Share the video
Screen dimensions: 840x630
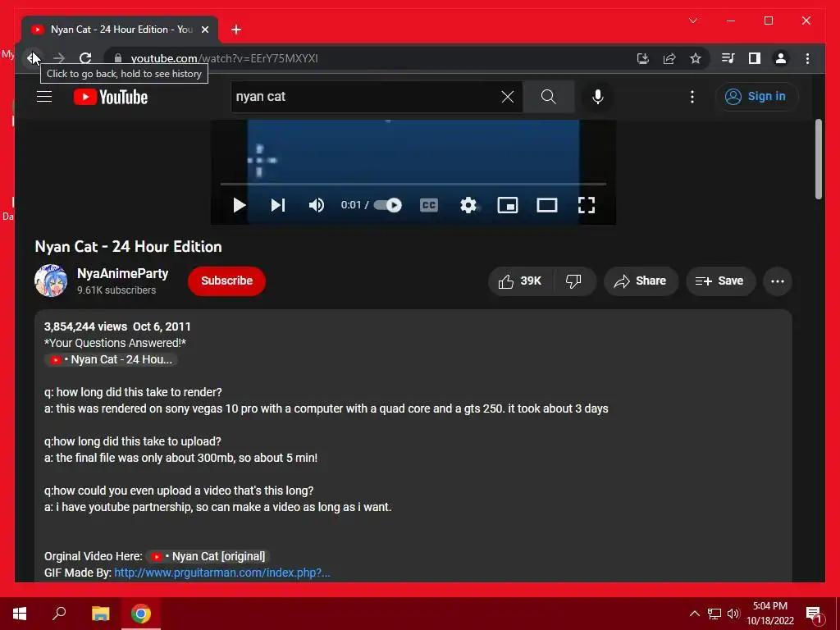click(x=641, y=281)
